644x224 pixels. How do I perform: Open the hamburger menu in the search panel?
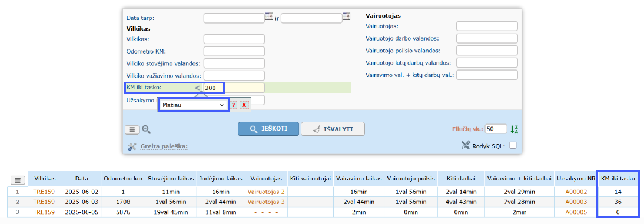click(132, 129)
